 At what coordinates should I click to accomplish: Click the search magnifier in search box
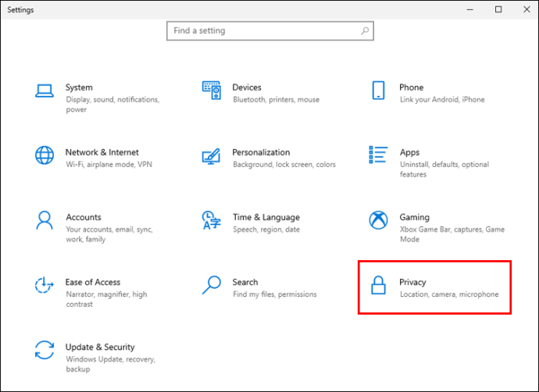pos(365,31)
